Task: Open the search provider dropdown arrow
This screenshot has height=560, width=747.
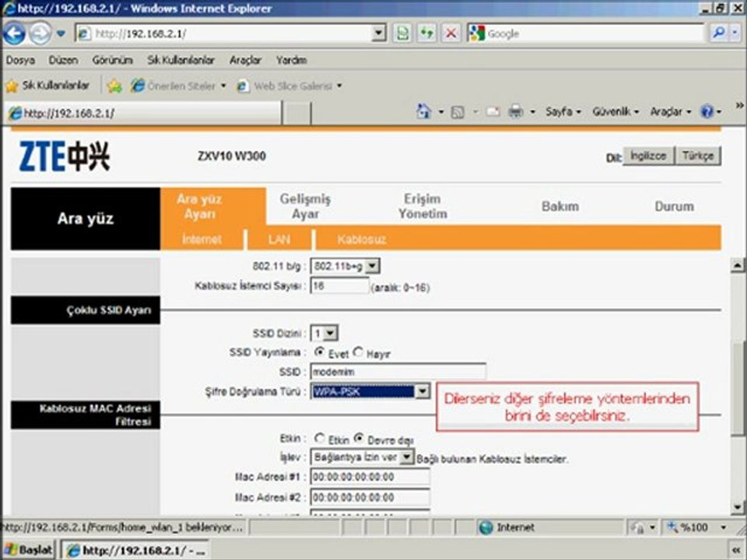Action: pos(735,33)
